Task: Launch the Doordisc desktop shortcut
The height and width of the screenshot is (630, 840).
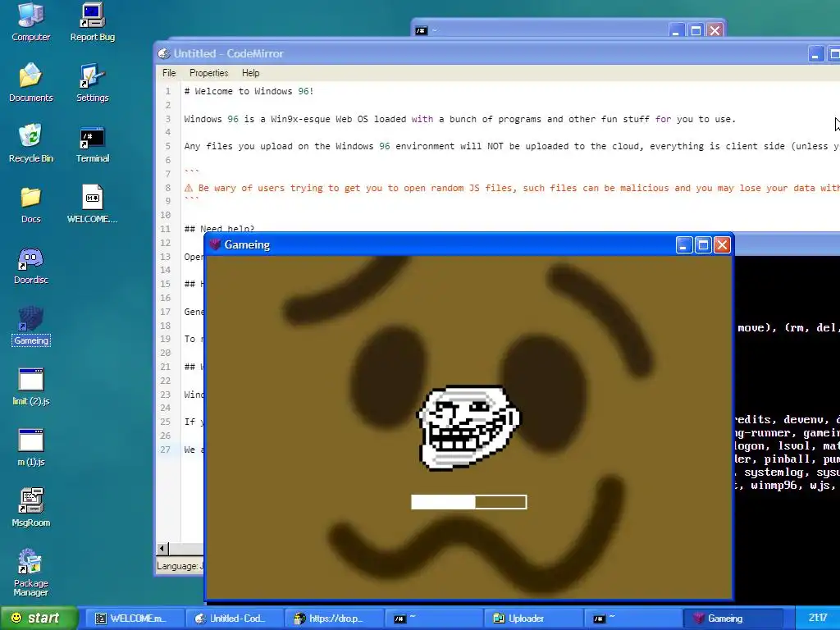Action: click(x=30, y=264)
